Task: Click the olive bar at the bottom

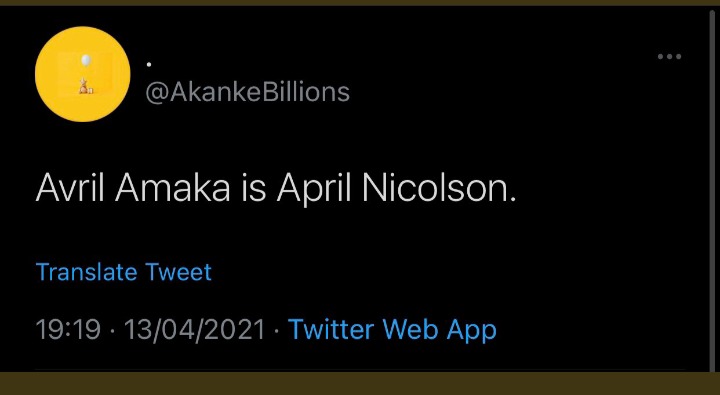Action: click(x=360, y=384)
